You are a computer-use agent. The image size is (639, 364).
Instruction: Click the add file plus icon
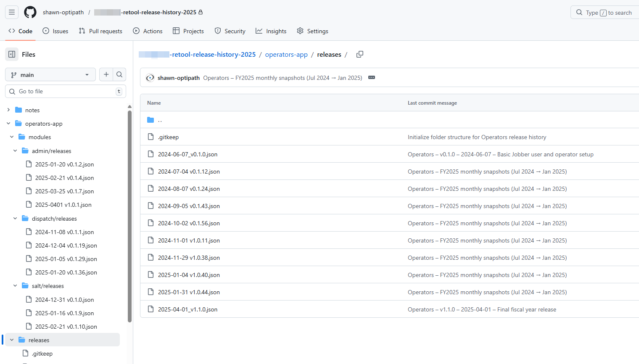pos(106,74)
